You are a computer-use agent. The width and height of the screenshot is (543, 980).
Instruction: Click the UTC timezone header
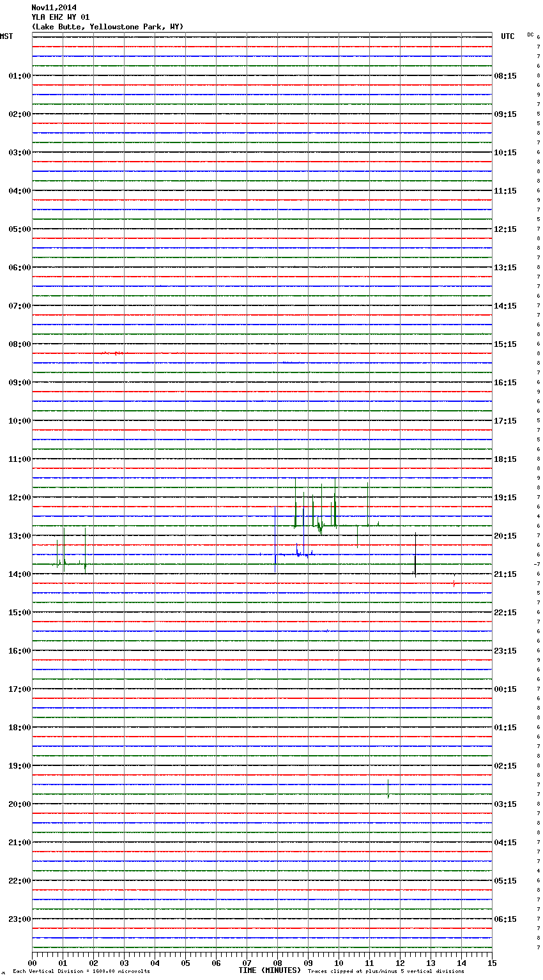pyautogui.click(x=507, y=36)
